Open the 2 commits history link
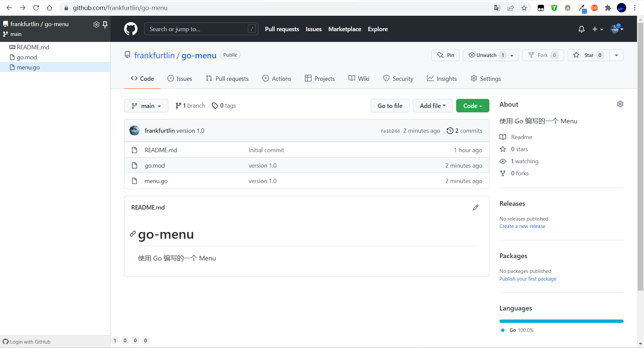Screen dimensions: 644x348 tap(465, 131)
